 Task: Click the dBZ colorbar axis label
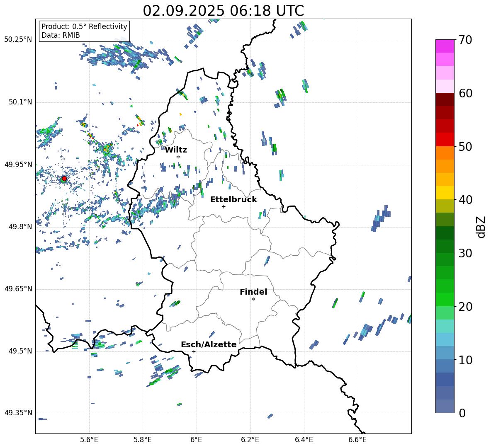tap(481, 227)
